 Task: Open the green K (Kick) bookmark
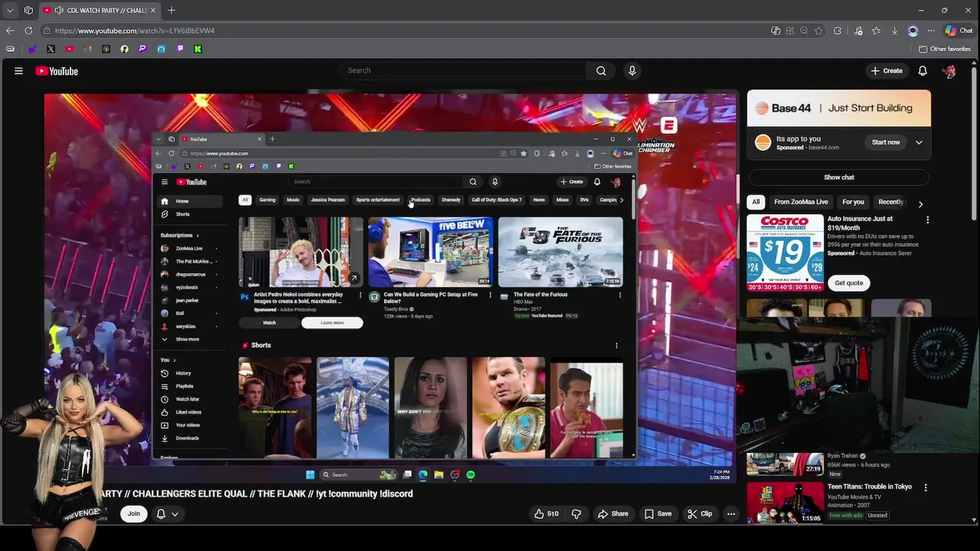pyautogui.click(x=198, y=49)
